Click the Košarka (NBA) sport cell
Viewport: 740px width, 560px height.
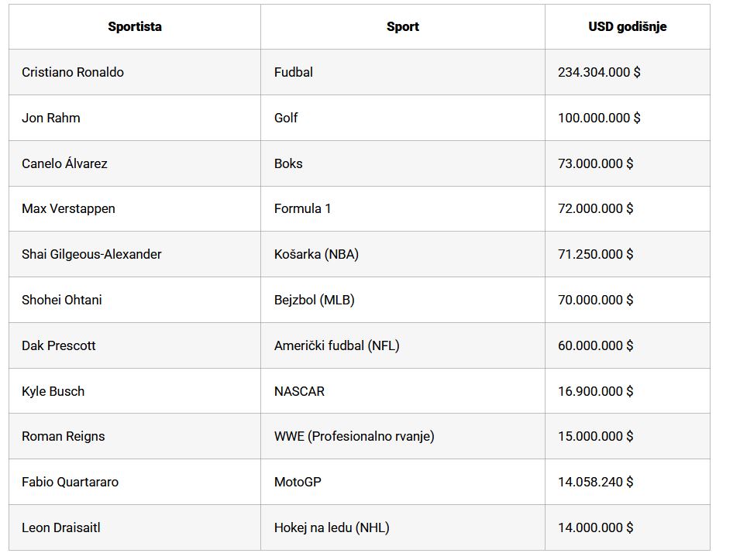pos(316,254)
